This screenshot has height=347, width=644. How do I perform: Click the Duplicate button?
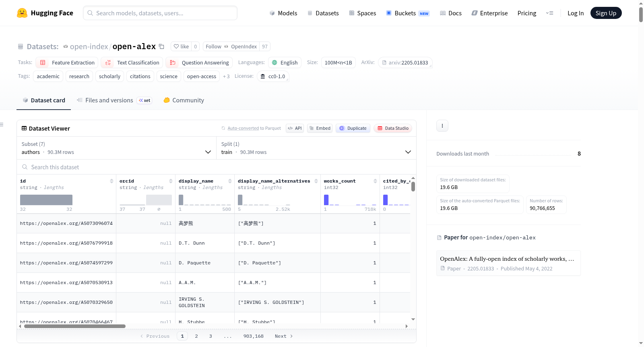353,128
